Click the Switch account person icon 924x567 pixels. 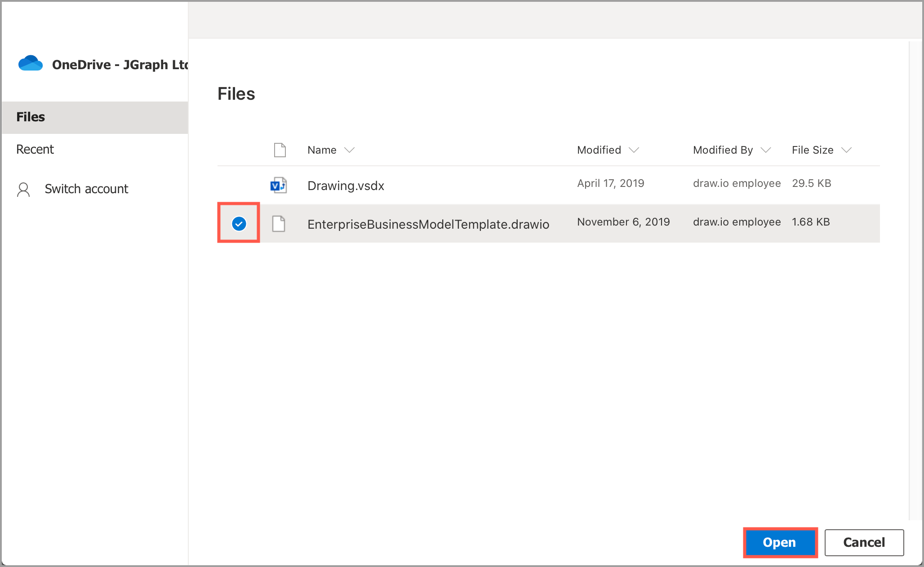point(24,189)
